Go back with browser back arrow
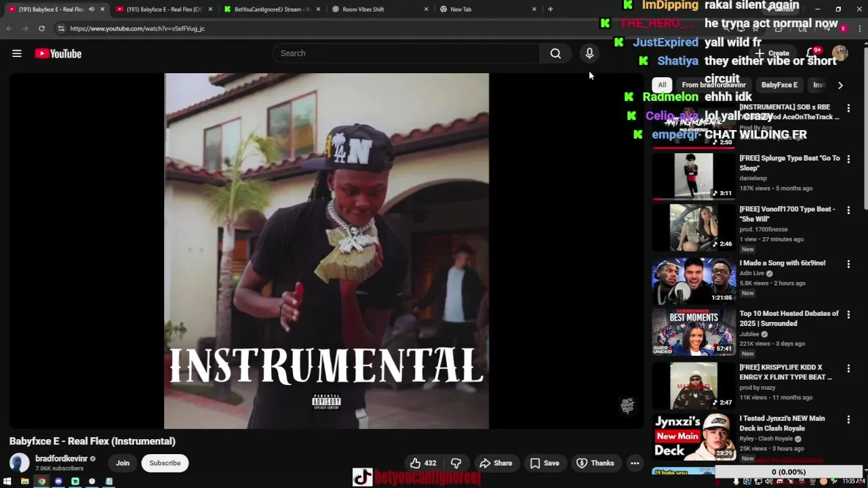This screenshot has width=868, height=488. (9, 28)
